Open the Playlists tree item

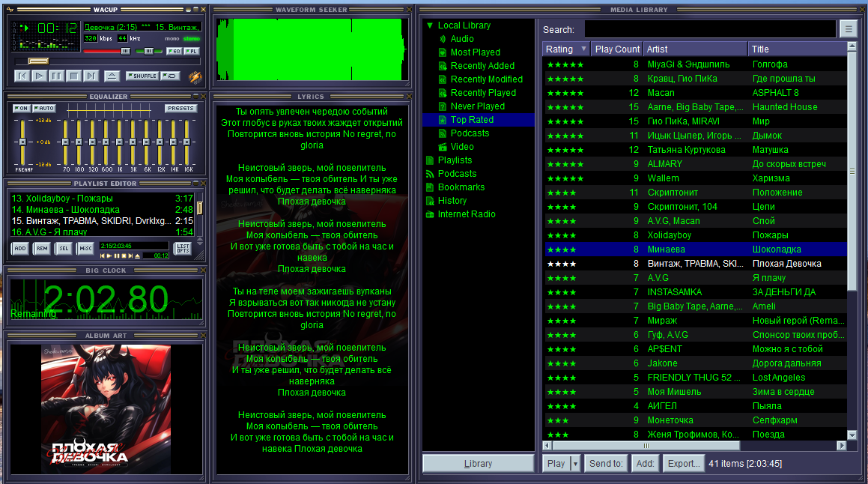455,160
